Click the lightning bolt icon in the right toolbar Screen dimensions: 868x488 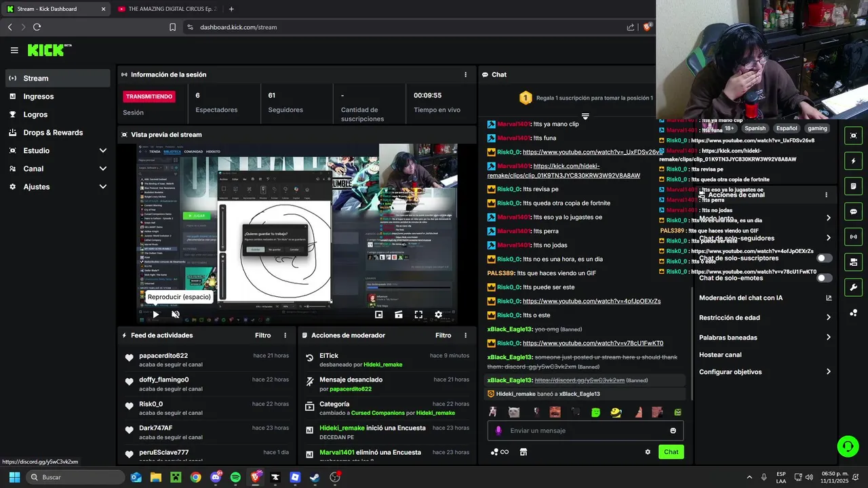point(853,161)
